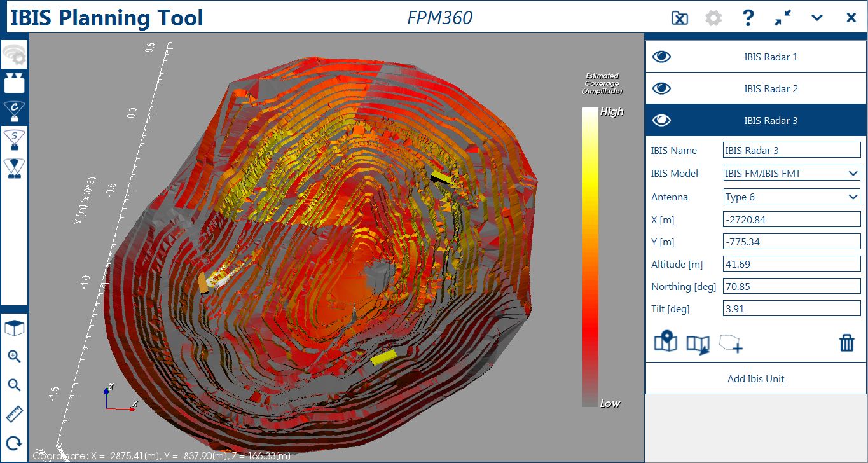The width and height of the screenshot is (868, 463).
Task: Click the 'Low' legend label
Action: (x=610, y=403)
